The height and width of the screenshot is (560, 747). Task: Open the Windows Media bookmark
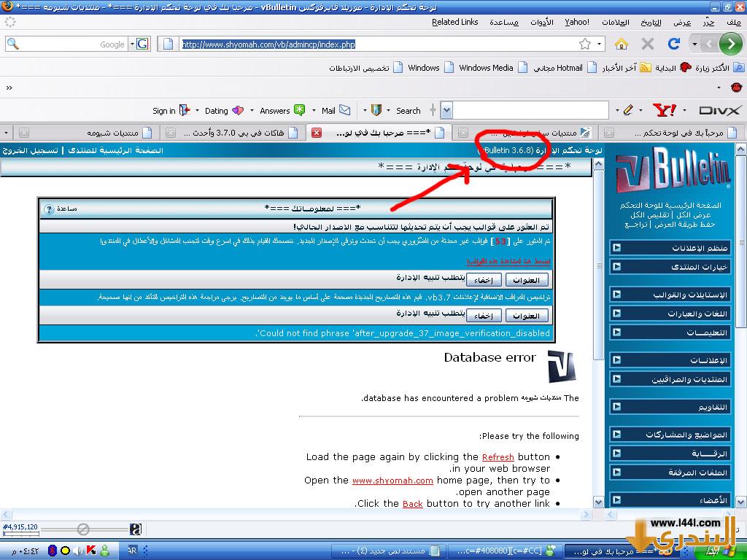pos(492,68)
